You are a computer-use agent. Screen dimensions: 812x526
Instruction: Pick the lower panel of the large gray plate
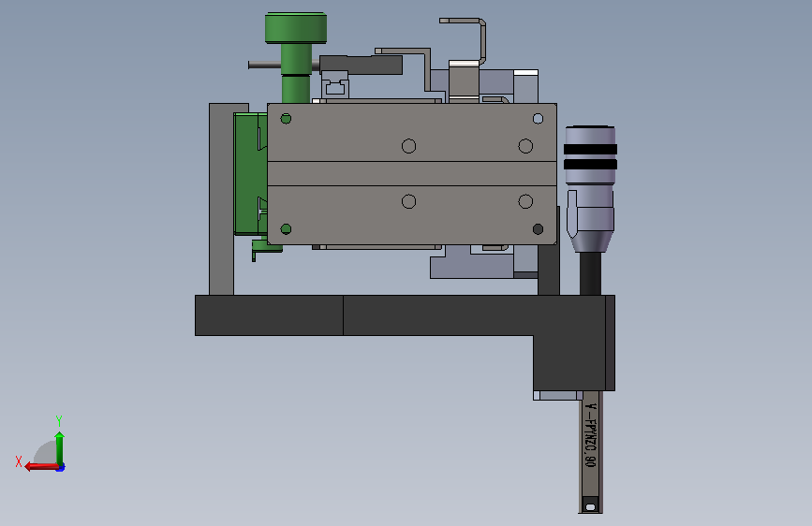pyautogui.click(x=412, y=215)
